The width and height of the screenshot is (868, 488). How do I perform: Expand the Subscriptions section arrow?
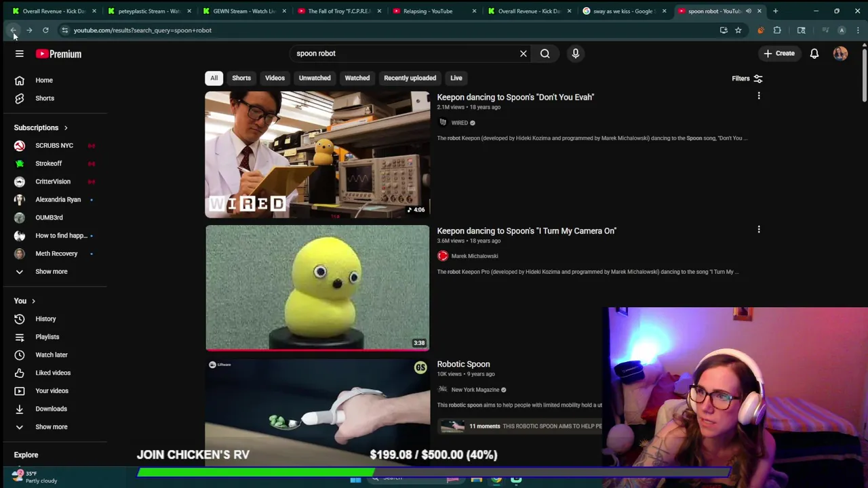pos(66,127)
